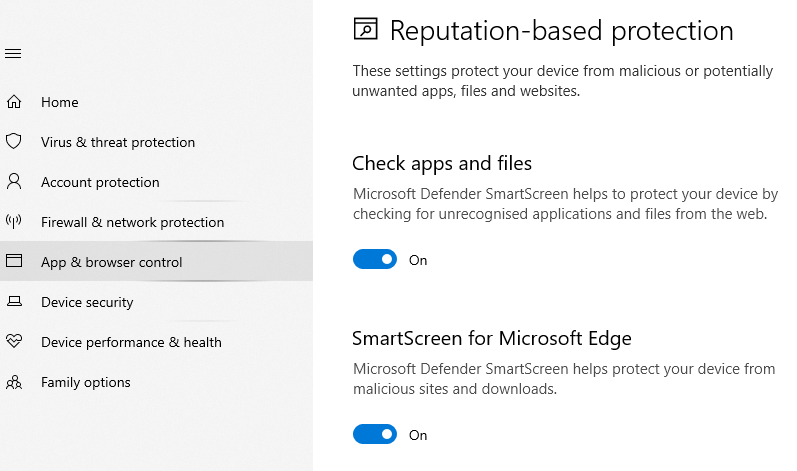Click the Home house icon
Viewport: 797px width, 471px height.
pos(14,102)
